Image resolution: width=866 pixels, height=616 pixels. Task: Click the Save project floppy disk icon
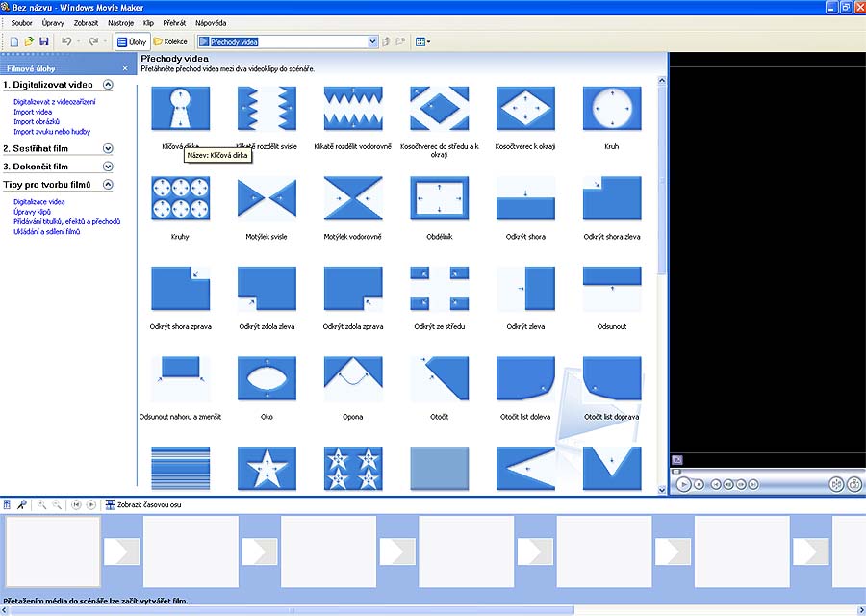tap(44, 41)
